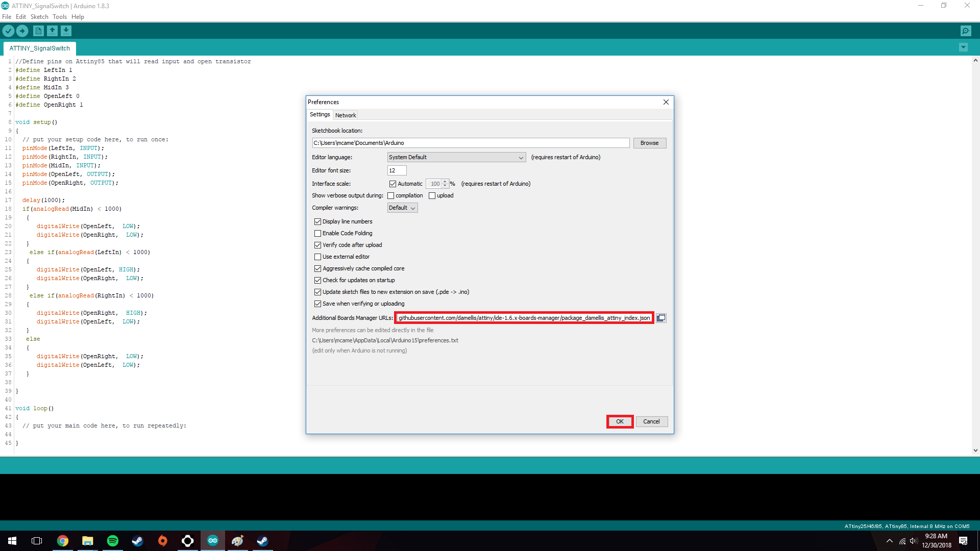The height and width of the screenshot is (551, 980).
Task: Enable verbose output during compilation
Action: point(391,195)
